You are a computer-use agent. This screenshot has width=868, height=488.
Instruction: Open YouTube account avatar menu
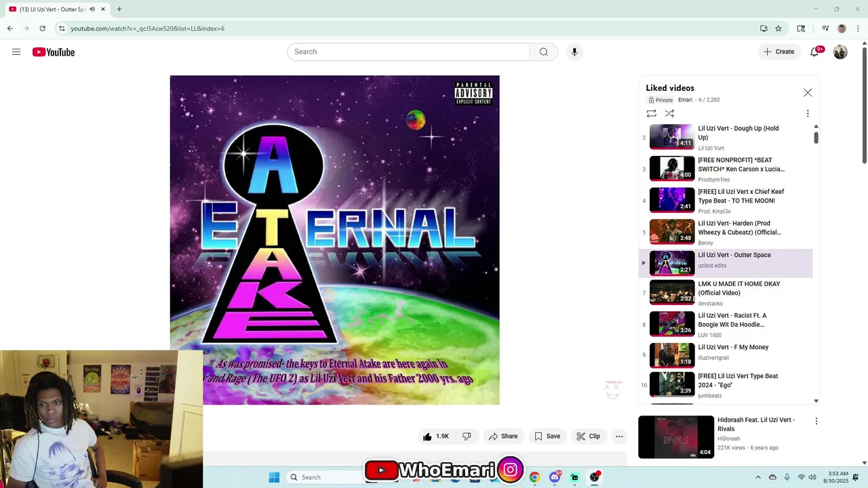(840, 52)
